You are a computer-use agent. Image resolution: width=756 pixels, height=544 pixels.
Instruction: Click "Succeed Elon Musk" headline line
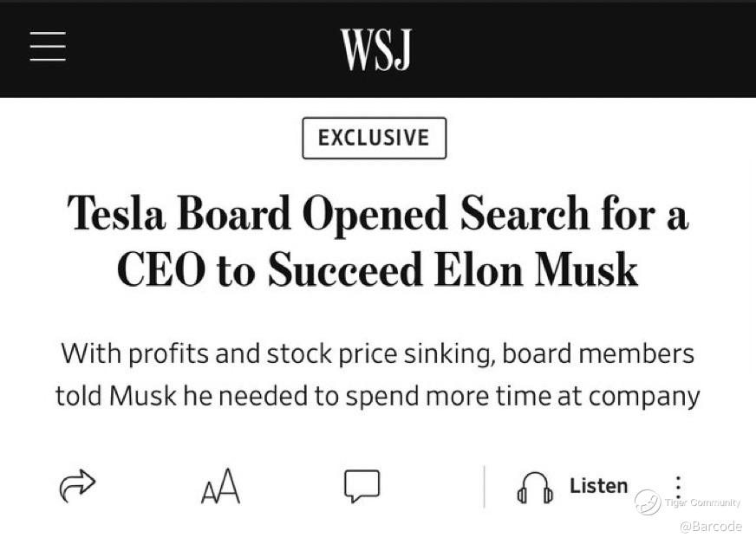coord(453,269)
